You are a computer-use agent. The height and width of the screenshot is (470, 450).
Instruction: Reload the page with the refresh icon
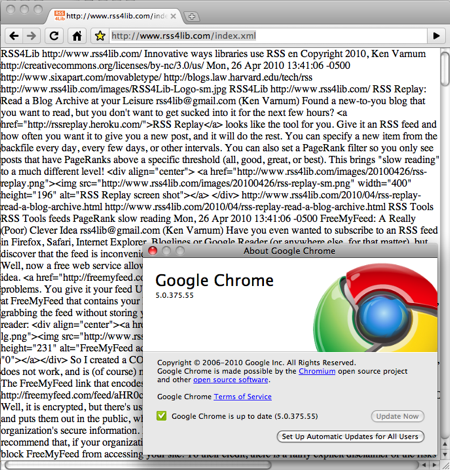(x=54, y=36)
